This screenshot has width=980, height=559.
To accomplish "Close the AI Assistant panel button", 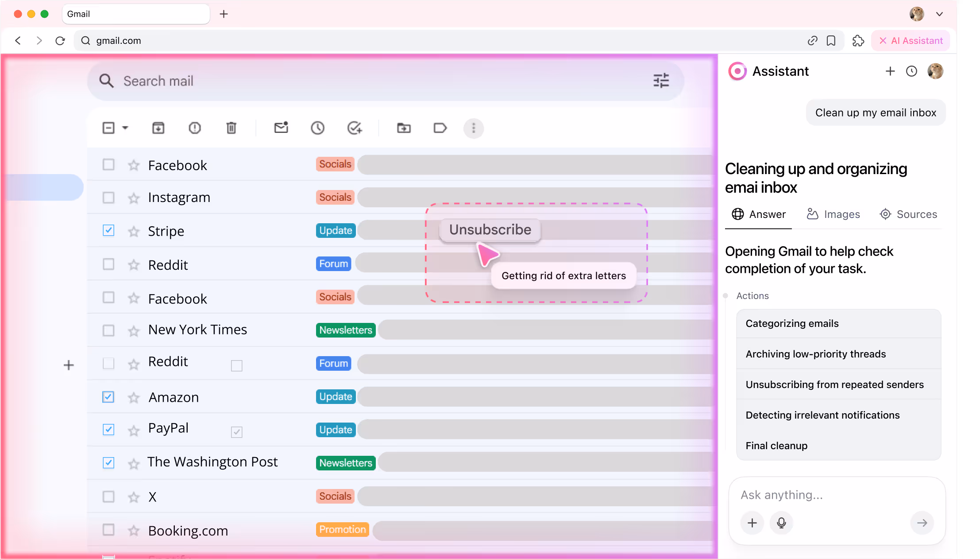I will click(x=911, y=41).
